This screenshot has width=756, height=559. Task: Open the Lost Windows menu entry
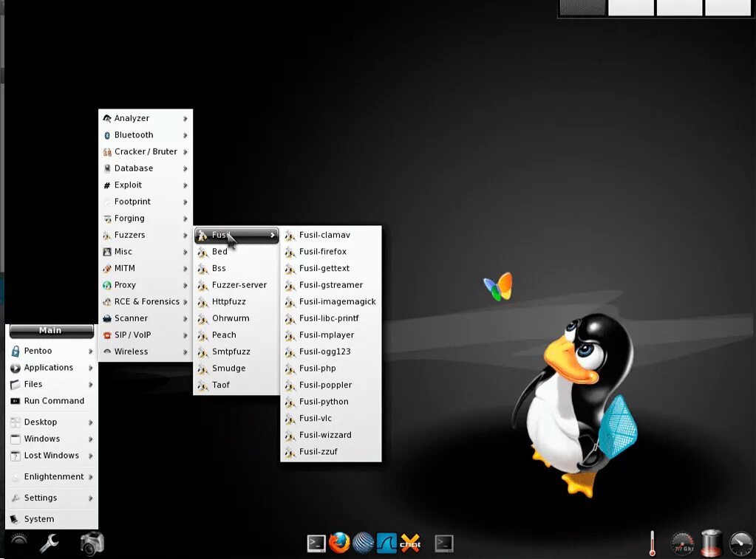52,456
